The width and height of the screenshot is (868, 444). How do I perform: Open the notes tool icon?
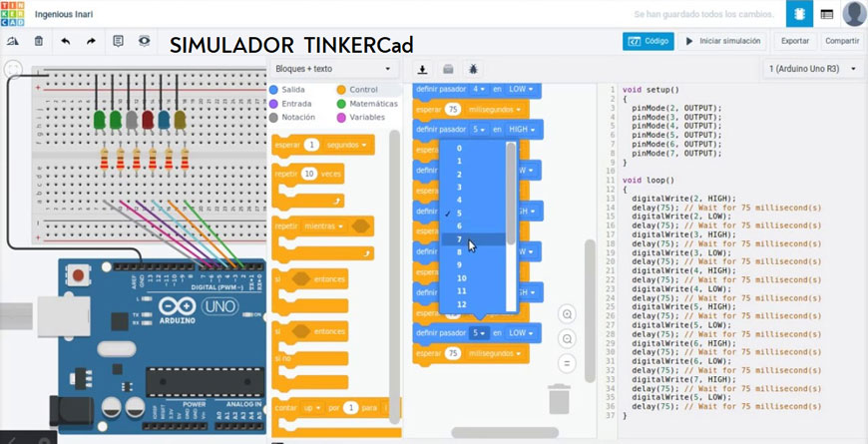click(x=118, y=41)
